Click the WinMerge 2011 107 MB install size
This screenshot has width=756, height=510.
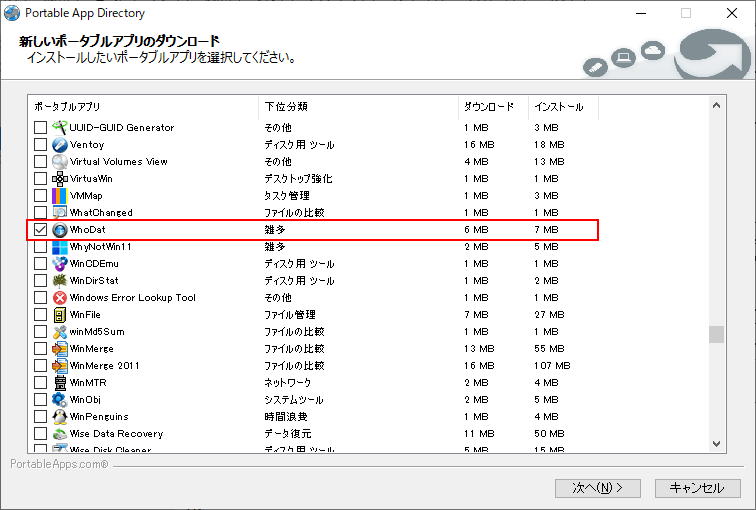552,366
